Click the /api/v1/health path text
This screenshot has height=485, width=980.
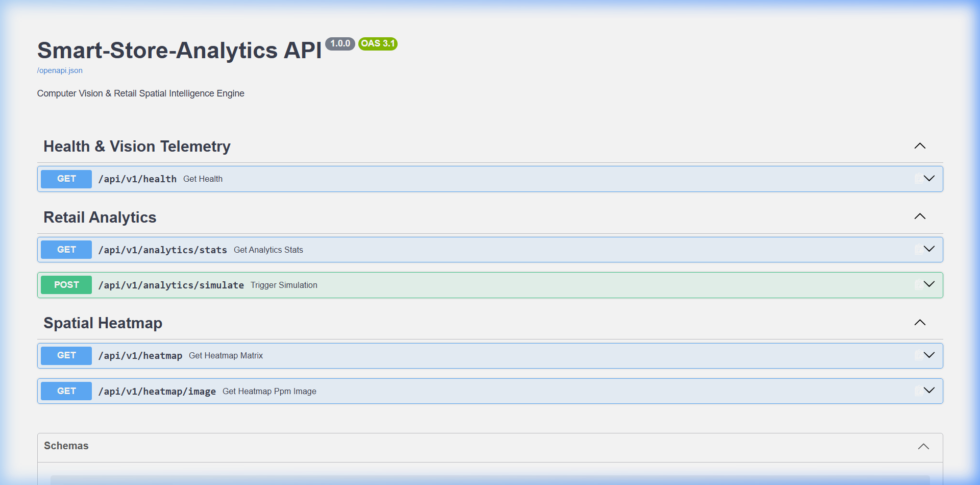[137, 179]
